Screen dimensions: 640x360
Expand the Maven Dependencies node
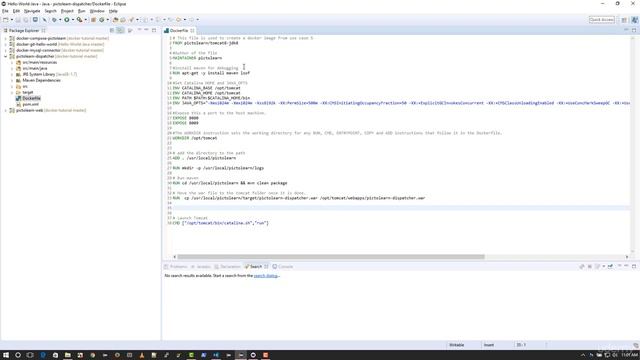(12, 80)
